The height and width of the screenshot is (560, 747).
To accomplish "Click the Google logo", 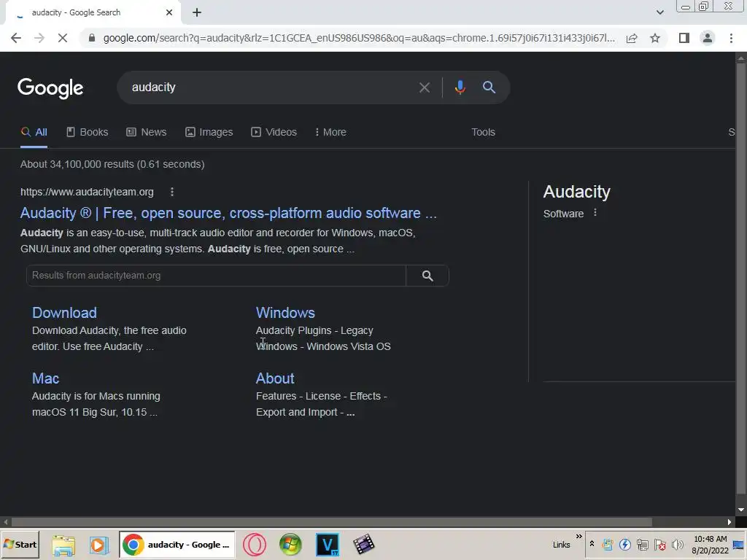I will pos(50,88).
